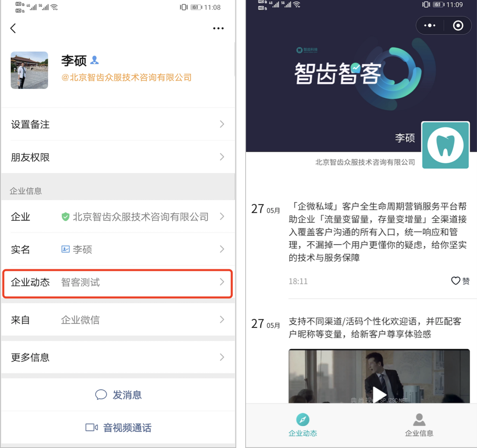Tap the 赞 label on the 18:11 post

(466, 281)
